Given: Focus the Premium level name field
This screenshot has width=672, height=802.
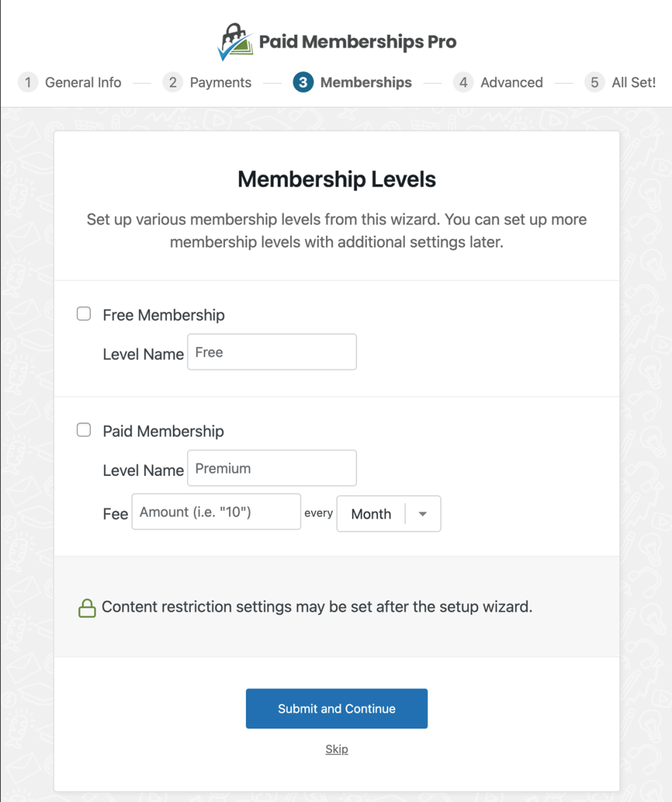Looking at the screenshot, I should (272, 469).
